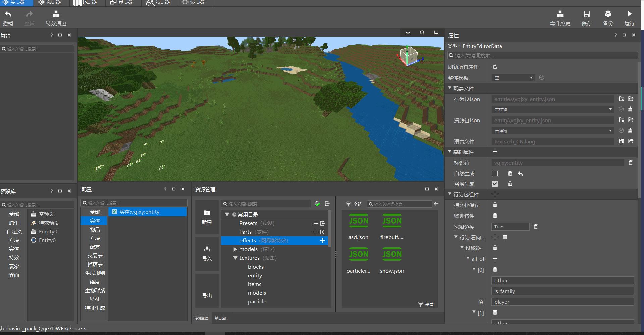Delete the 火焰免疫 property
Screen dimensions: 644x335
pos(536,227)
